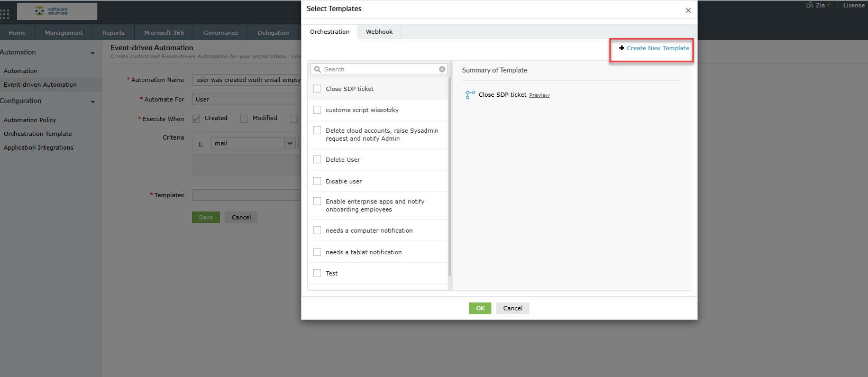Image resolution: width=868 pixels, height=377 pixels.
Task: Clear the template search with the X icon
Action: (x=442, y=69)
